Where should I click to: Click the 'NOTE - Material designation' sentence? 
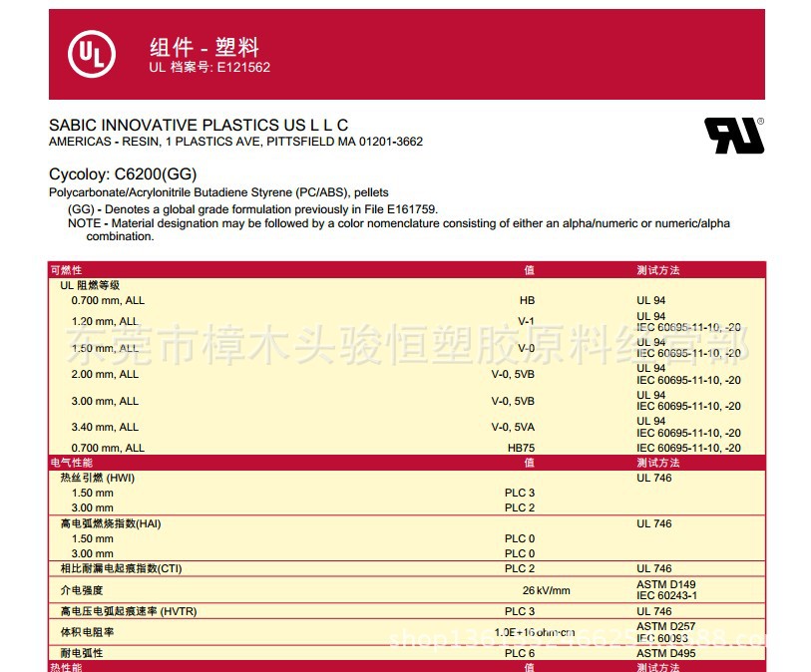399,229
